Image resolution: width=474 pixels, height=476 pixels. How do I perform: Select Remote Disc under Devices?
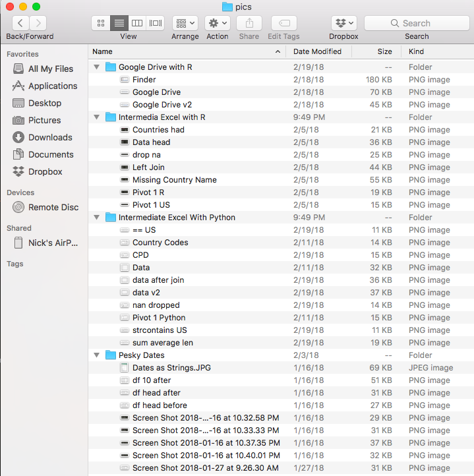[53, 207]
